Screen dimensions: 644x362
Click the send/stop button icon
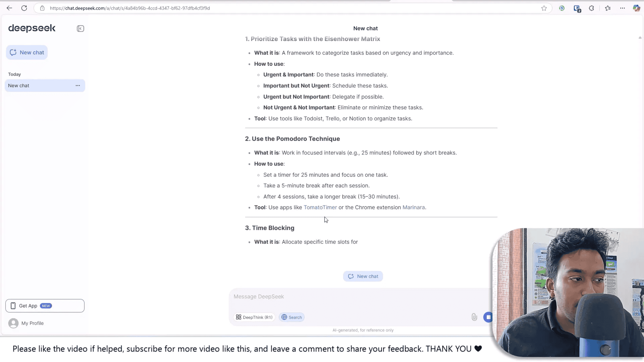[x=488, y=317]
